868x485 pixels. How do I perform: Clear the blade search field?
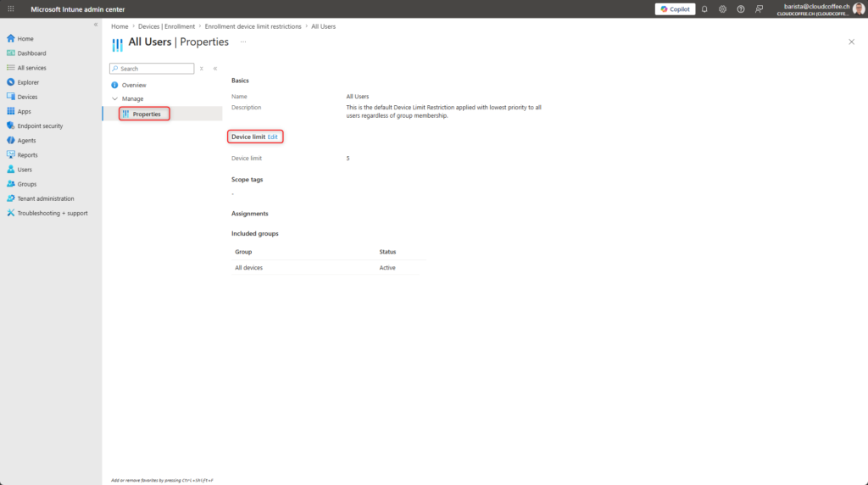pos(202,69)
